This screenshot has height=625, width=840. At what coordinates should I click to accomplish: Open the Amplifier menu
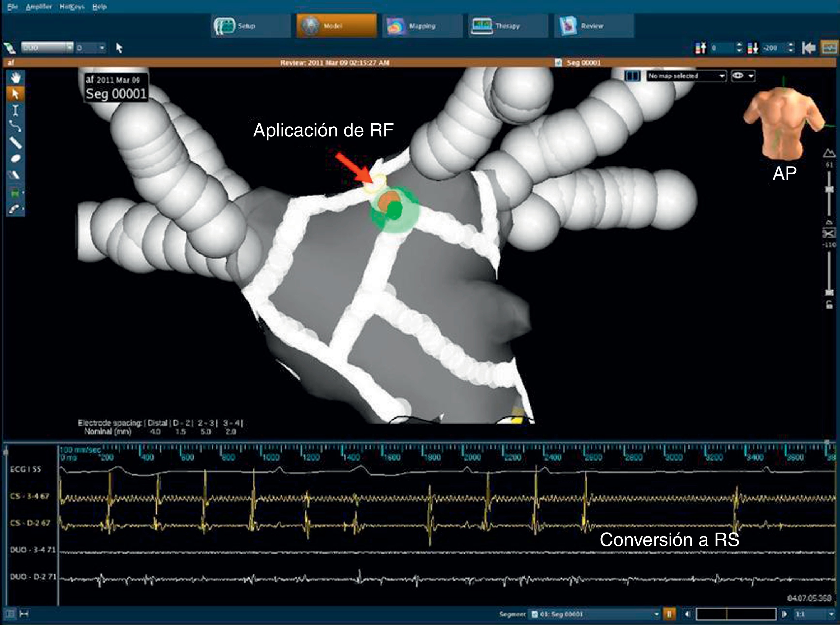click(x=39, y=7)
